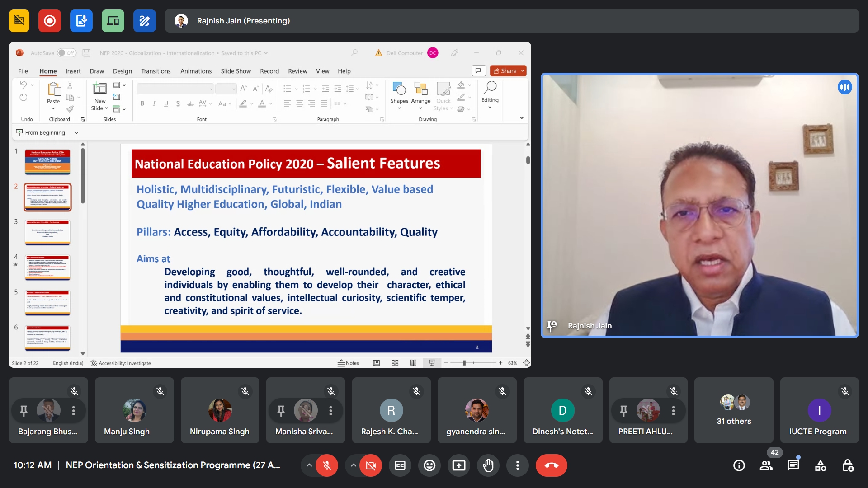
Task: Toggle the AutoSave switch in PowerPoint
Action: [x=66, y=53]
